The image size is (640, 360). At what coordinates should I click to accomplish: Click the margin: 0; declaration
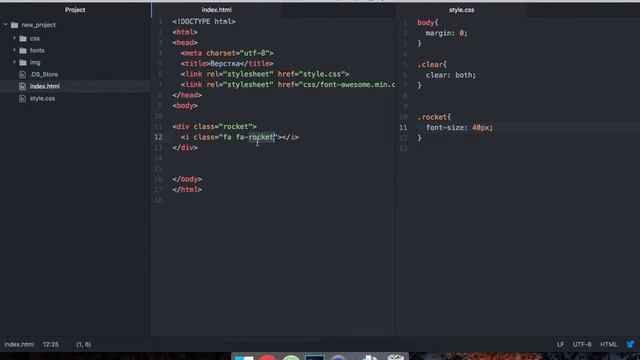[447, 33]
